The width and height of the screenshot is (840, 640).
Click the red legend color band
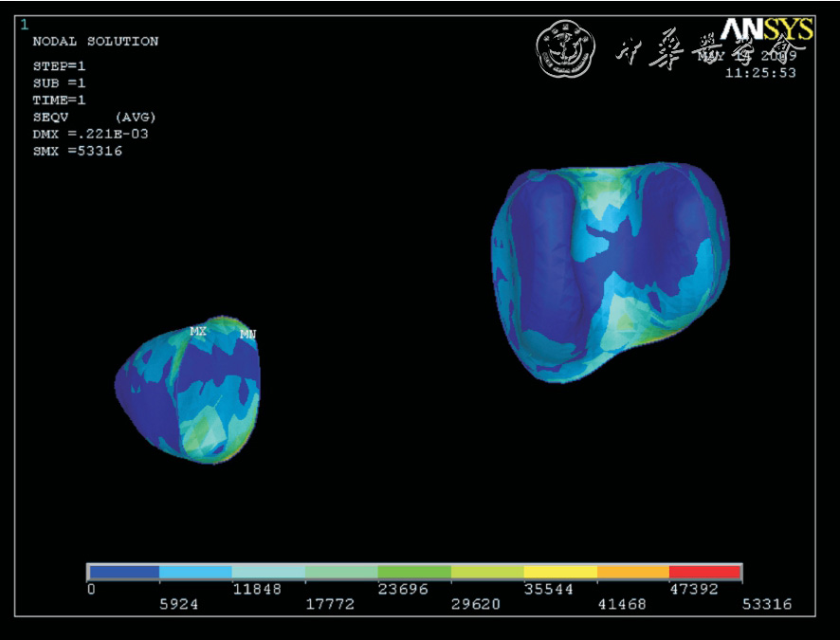[x=704, y=572]
